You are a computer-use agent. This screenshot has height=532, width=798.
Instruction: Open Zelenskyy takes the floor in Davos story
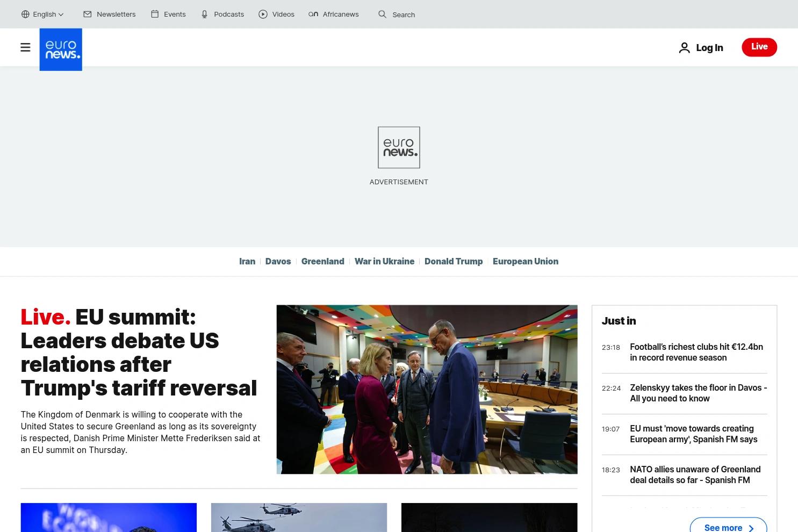click(699, 393)
